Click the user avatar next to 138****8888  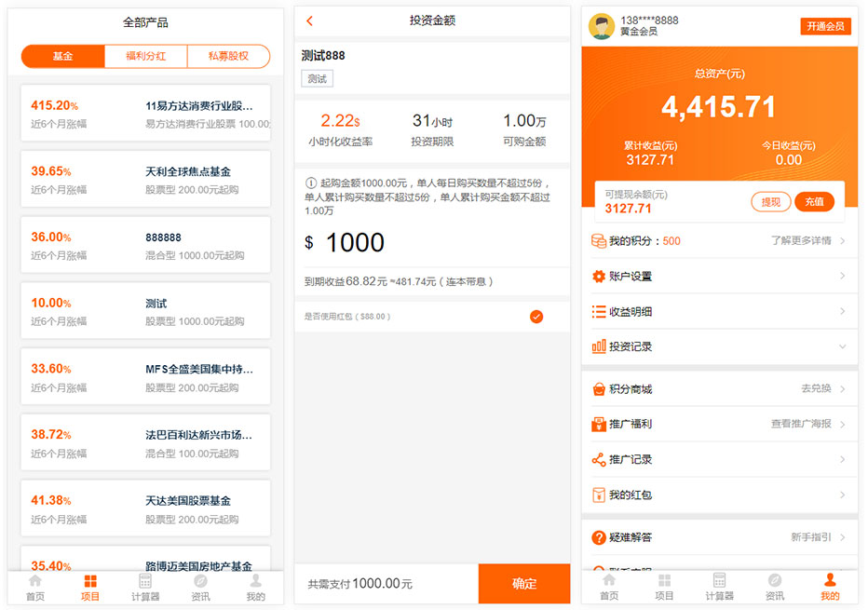pyautogui.click(x=602, y=25)
